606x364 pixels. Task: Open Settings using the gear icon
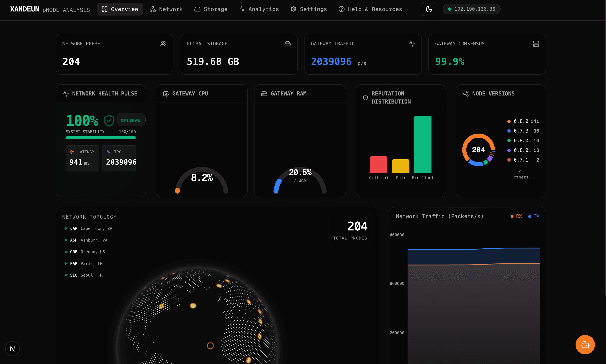coord(294,9)
